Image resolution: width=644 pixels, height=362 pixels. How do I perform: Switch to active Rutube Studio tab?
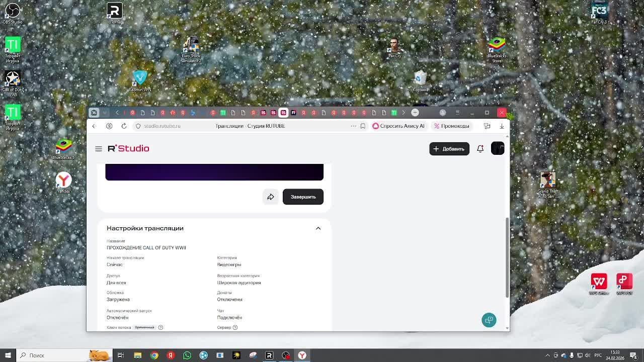pos(283,113)
